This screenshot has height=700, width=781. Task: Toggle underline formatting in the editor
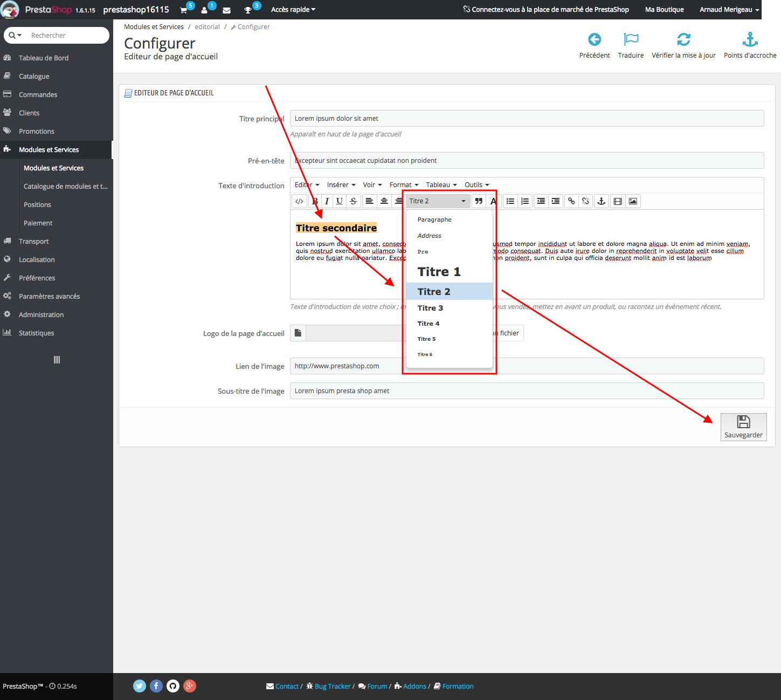tap(340, 201)
